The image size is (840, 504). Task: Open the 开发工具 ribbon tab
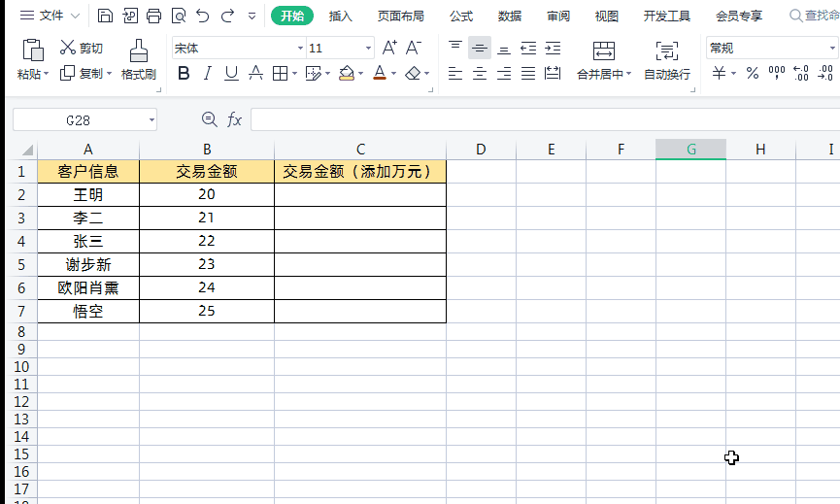[x=666, y=17]
